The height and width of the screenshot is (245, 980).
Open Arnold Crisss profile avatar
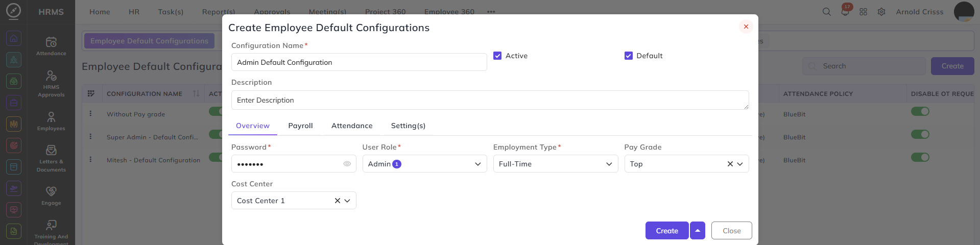[964, 12]
